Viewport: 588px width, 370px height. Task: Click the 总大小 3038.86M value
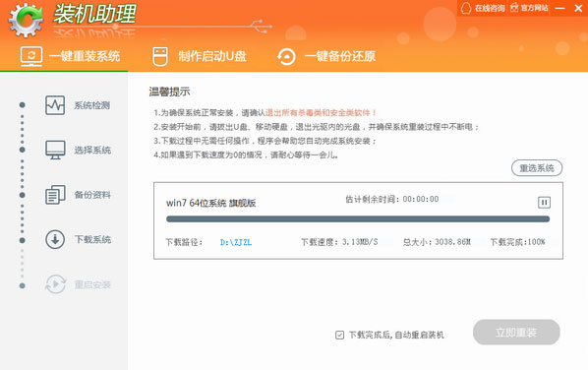[452, 242]
